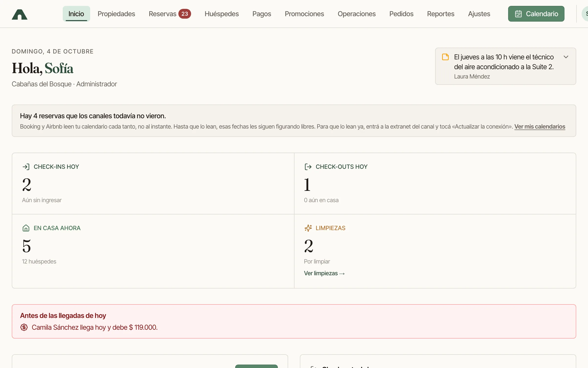
Task: Click 'Camila Sánchez llega hoy y debe $ 119.000.'
Action: [x=95, y=327]
